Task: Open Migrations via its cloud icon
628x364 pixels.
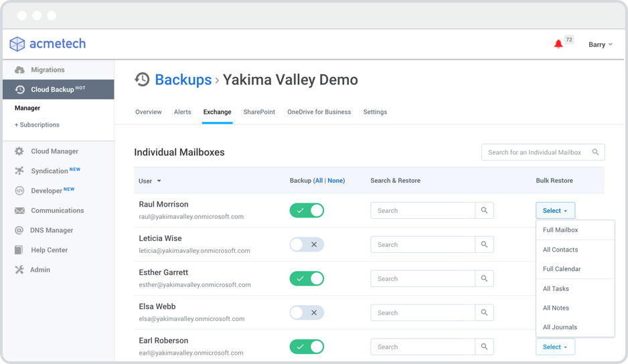Action: pyautogui.click(x=19, y=70)
